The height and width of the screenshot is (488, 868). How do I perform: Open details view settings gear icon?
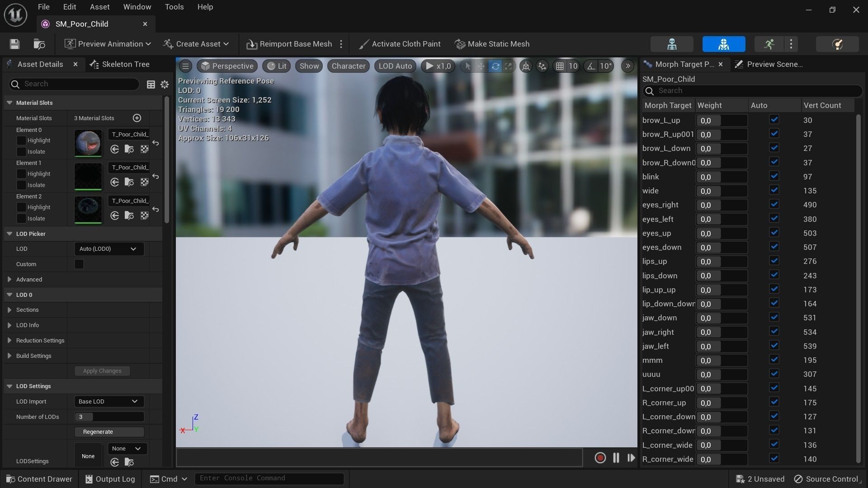[x=165, y=84]
